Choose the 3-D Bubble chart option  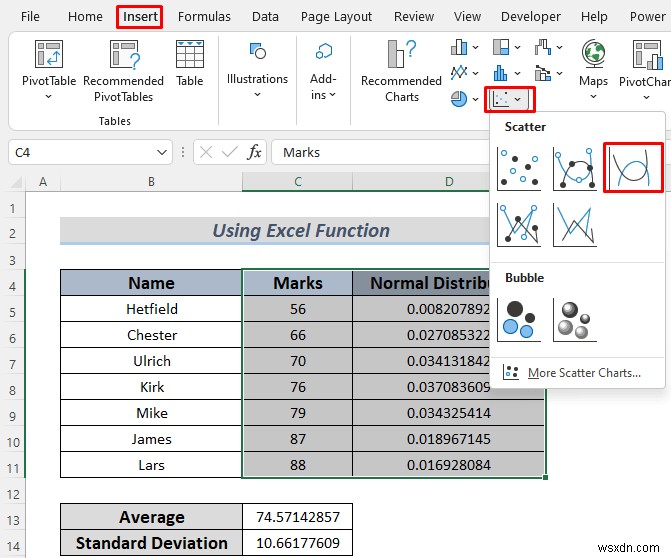(575, 320)
